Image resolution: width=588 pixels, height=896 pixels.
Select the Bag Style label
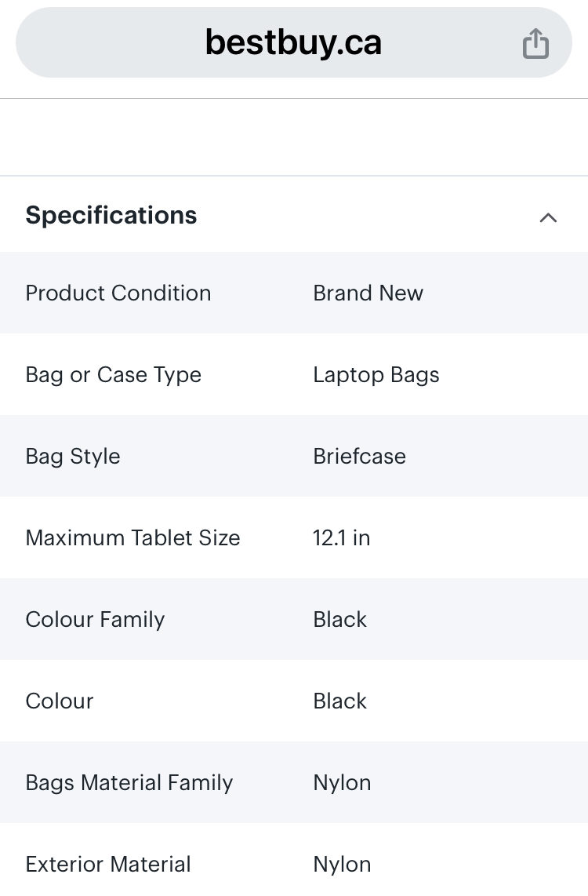73,457
